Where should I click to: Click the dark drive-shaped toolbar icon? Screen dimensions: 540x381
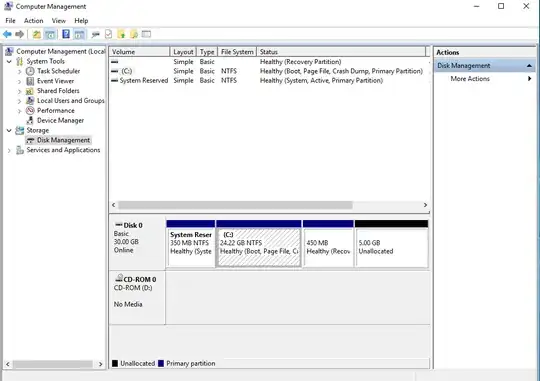tap(96, 34)
